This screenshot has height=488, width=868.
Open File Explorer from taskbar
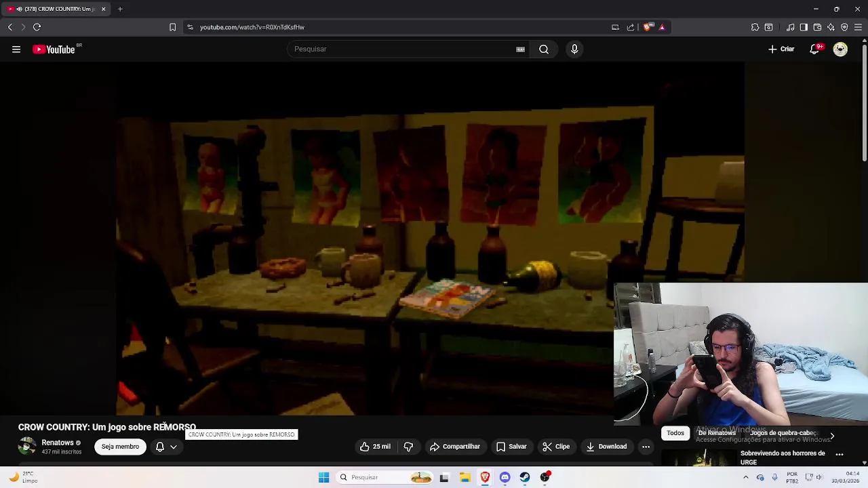pos(465,477)
